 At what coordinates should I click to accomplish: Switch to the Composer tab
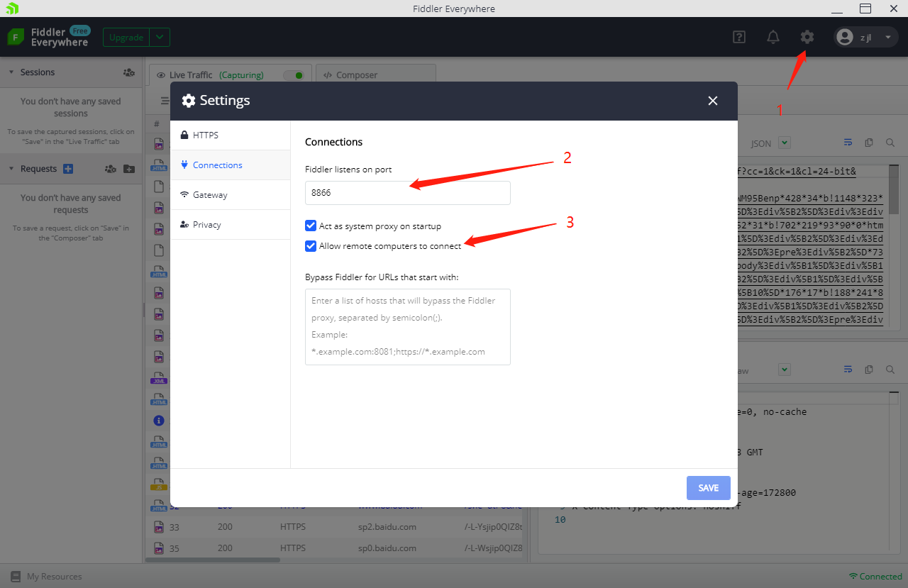(375, 75)
